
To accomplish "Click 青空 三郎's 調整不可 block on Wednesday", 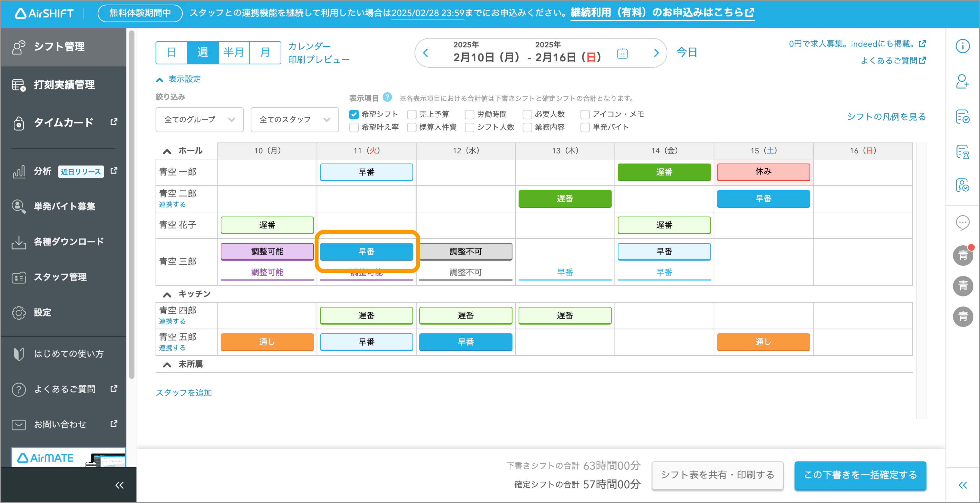I will (466, 252).
